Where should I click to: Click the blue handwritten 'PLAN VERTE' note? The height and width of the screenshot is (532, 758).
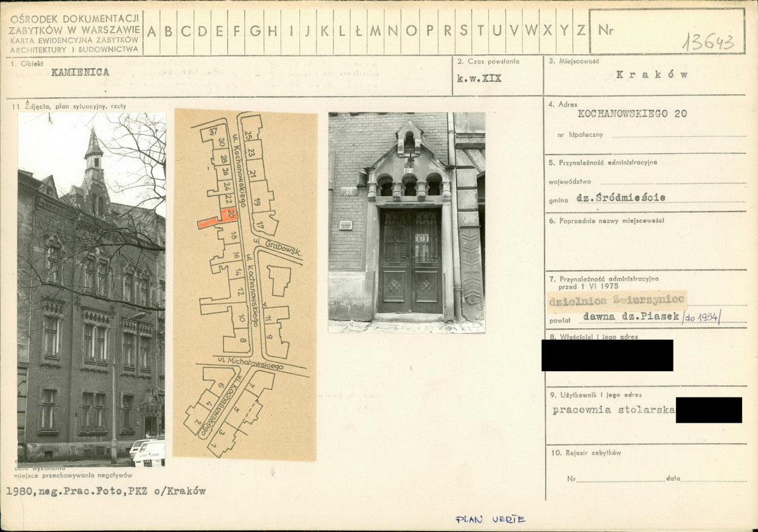[490, 519]
